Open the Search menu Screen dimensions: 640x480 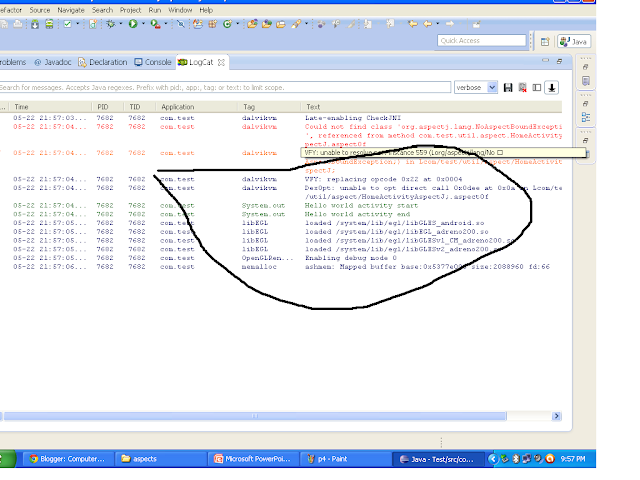102,10
